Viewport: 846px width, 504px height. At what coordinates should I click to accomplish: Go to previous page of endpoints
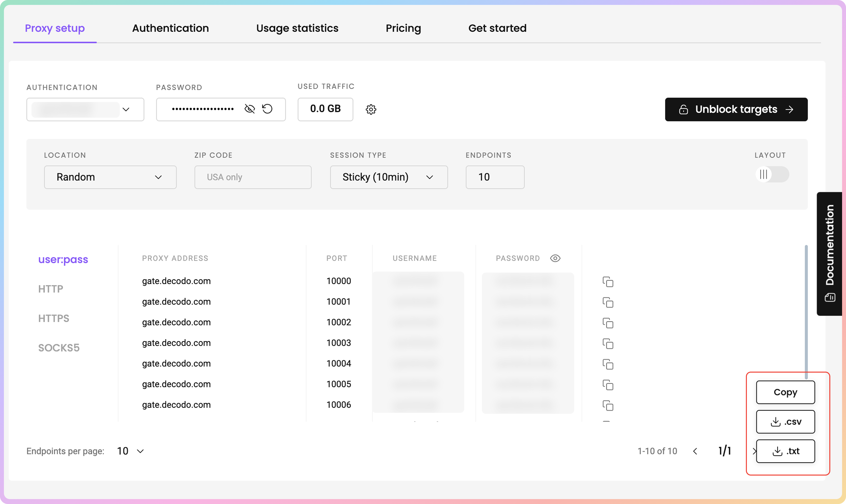click(695, 451)
